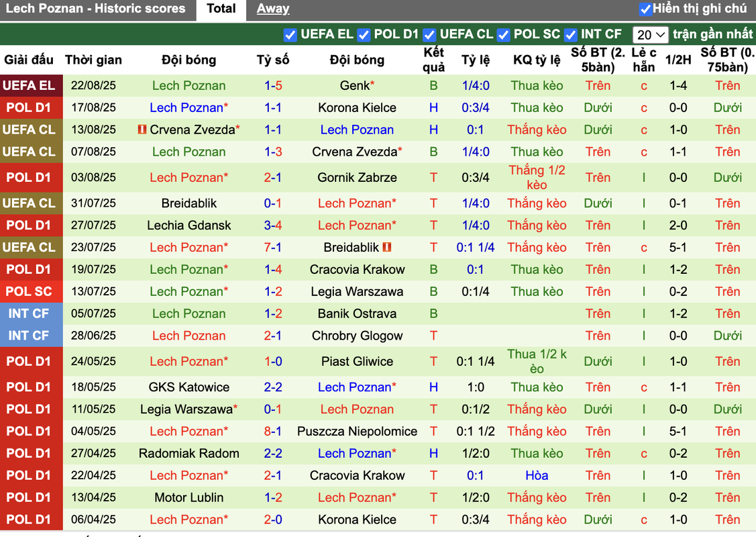Click Puszcza Niepolomice team name
Viewport: 756px width, 537px height.
[x=358, y=432]
